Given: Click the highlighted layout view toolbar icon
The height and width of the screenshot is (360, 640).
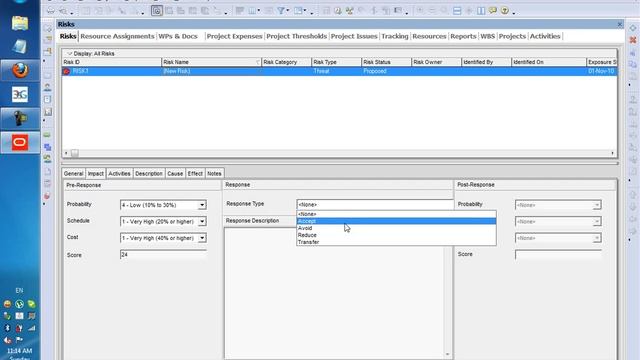Looking at the screenshot, I should [157, 11].
